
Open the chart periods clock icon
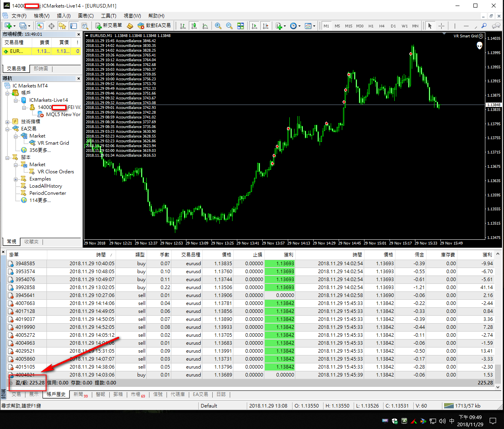[x=293, y=26]
